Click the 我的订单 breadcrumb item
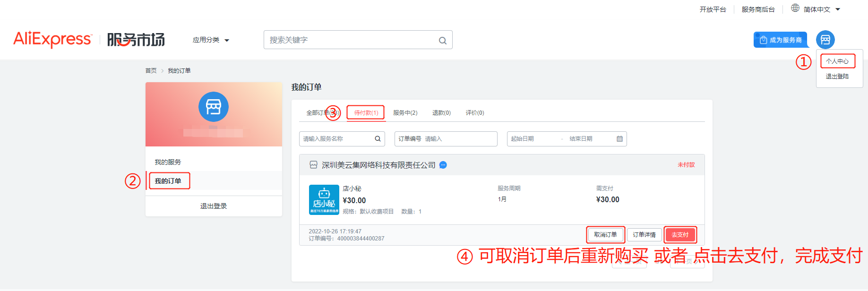The height and width of the screenshot is (291, 868). [x=179, y=71]
